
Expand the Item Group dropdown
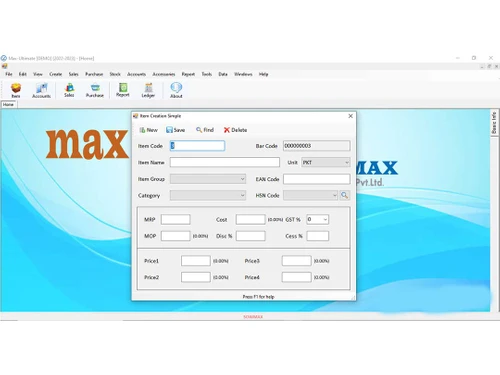coord(208,179)
